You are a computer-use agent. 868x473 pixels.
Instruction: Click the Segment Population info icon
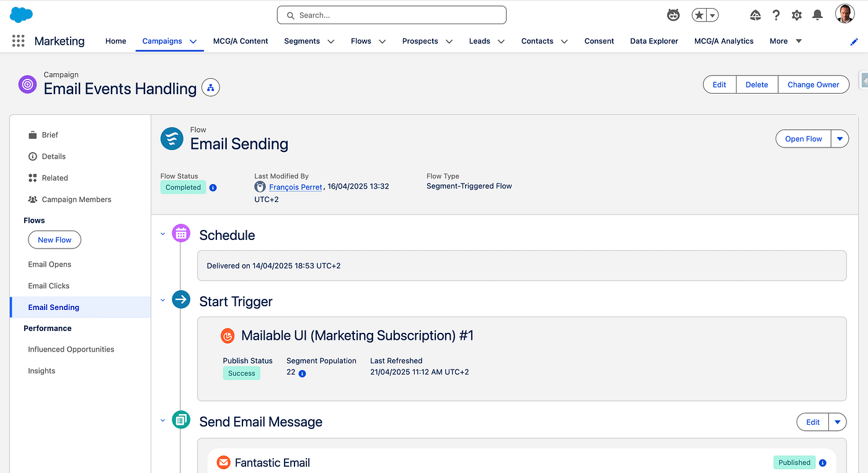(303, 374)
